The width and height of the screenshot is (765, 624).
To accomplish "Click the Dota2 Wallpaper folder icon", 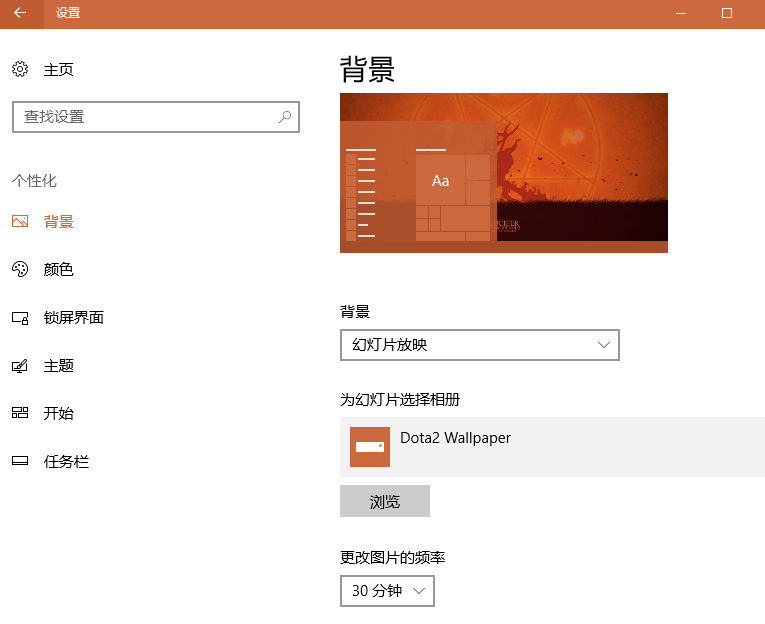I will [x=370, y=447].
